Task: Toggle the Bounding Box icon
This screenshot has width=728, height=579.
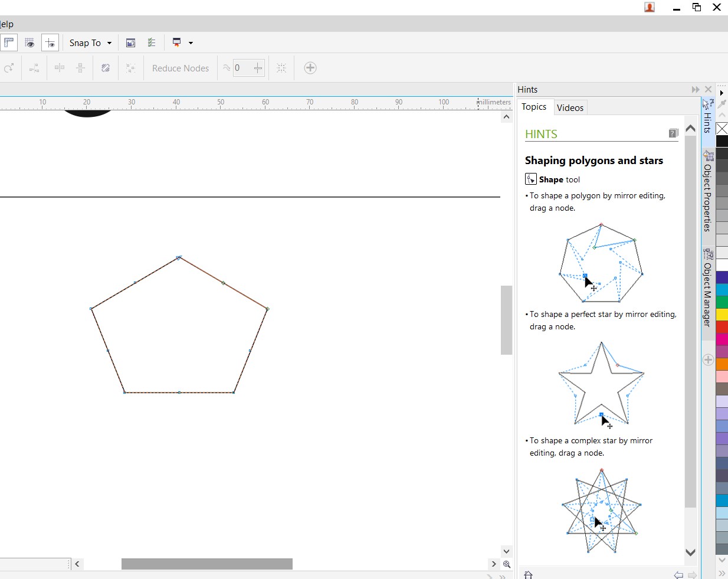Action: (281, 68)
